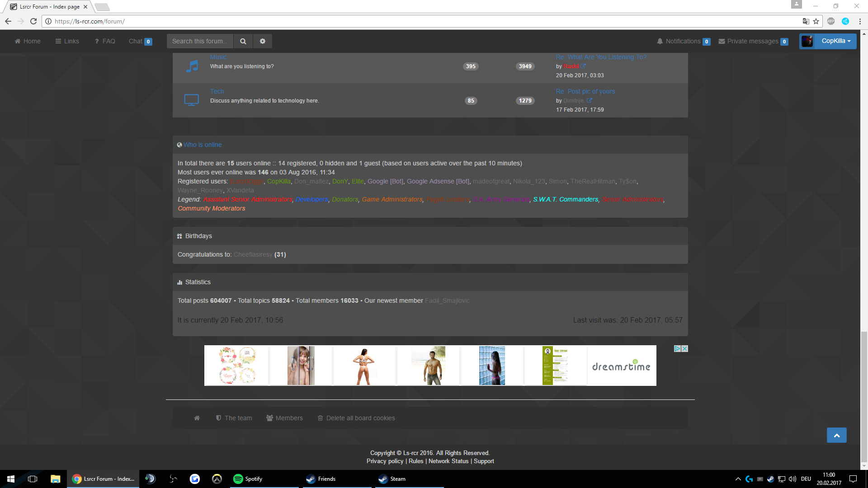Open the Links menu

click(67, 41)
